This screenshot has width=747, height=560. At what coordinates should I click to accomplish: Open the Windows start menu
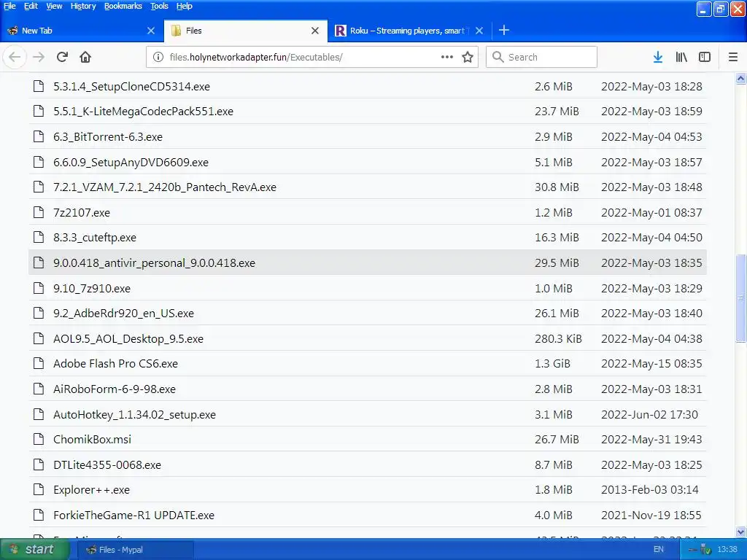pos(35,549)
